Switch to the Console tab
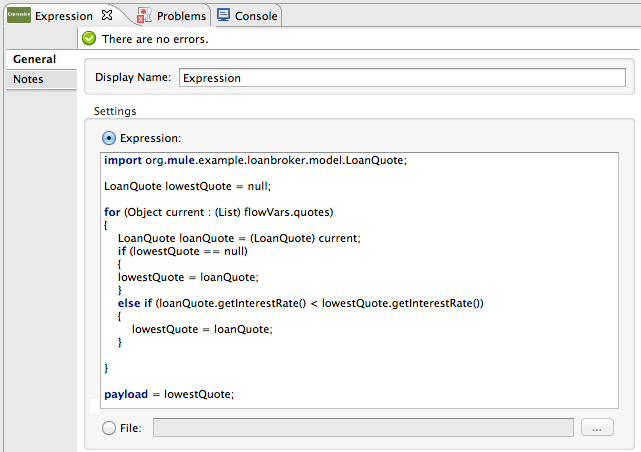The image size is (641, 452). tap(256, 16)
